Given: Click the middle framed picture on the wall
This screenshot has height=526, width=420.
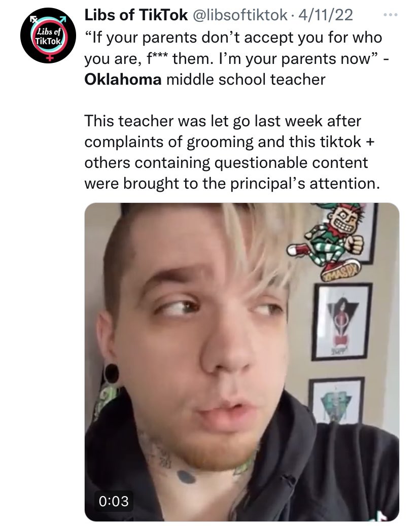Looking at the screenshot, I should pos(341,322).
